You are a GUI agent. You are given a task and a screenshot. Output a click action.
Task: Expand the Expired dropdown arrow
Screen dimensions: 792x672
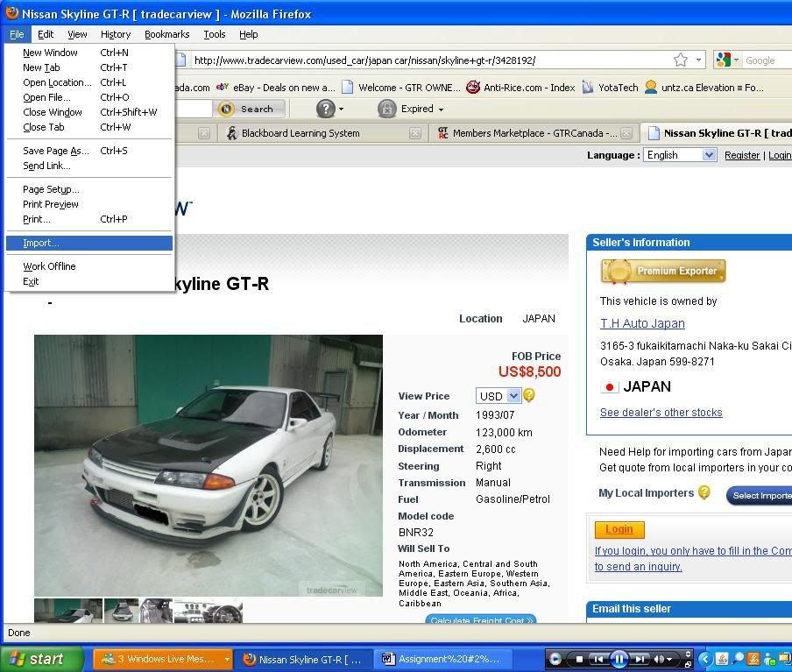pyautogui.click(x=441, y=110)
